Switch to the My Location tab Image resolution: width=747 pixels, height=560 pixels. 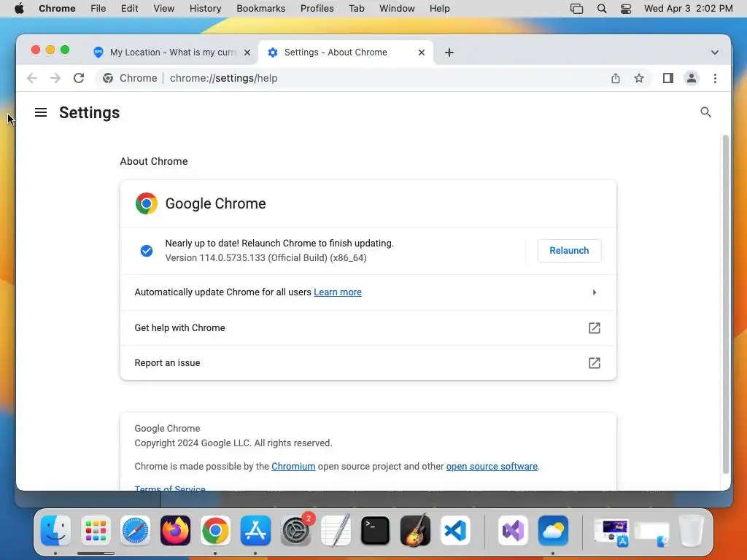click(173, 52)
